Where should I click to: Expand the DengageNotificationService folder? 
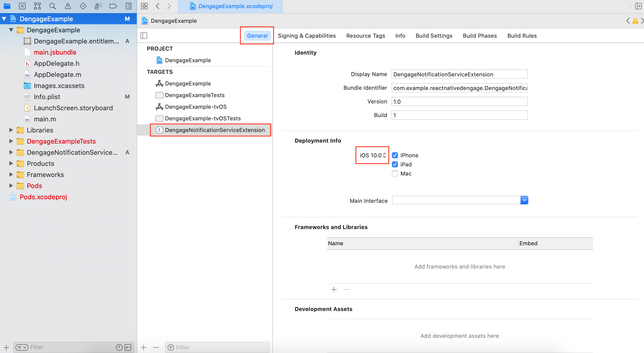tap(11, 152)
